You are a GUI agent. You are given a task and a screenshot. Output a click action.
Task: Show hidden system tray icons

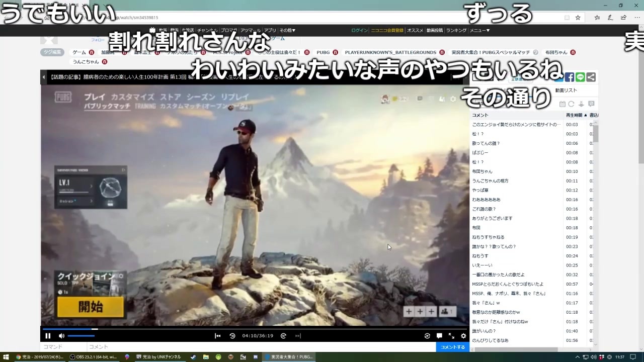[x=577, y=357]
